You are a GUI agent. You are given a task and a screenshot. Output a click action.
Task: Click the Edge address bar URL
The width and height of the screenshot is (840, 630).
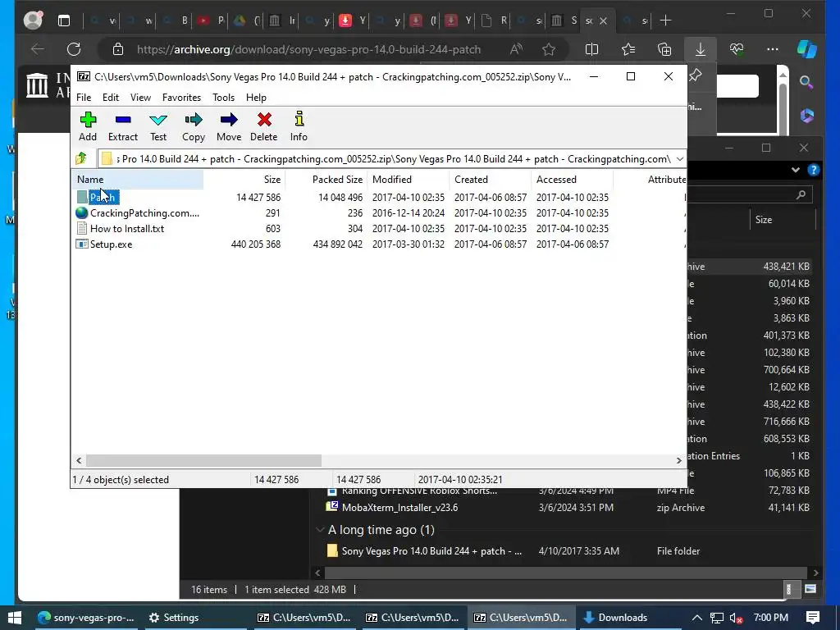[308, 49]
